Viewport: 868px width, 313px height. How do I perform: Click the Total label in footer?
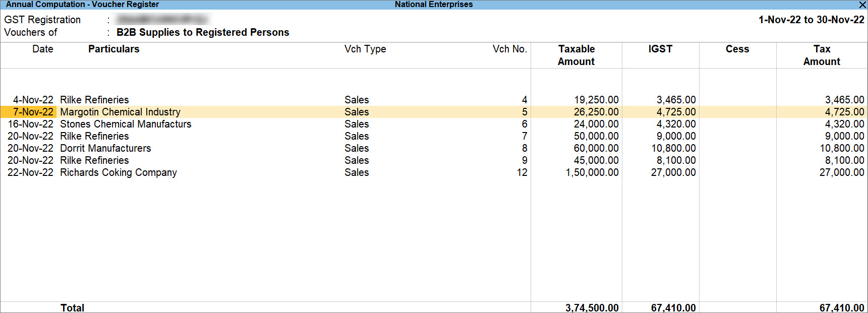click(x=73, y=307)
